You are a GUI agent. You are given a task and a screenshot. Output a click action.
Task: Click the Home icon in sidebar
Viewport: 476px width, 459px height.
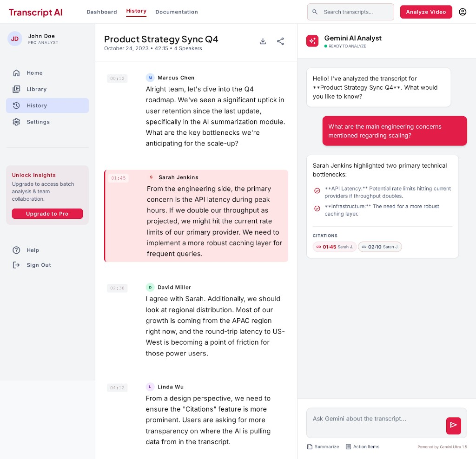pyautogui.click(x=16, y=73)
